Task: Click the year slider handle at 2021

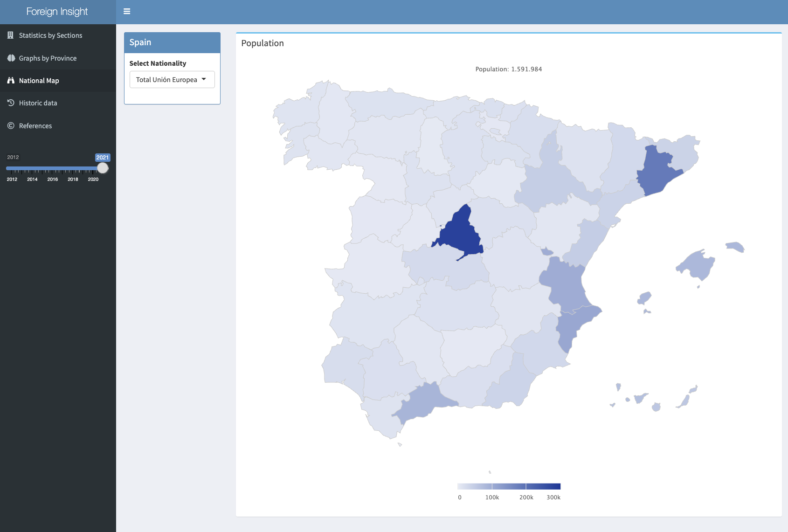Action: coord(103,168)
